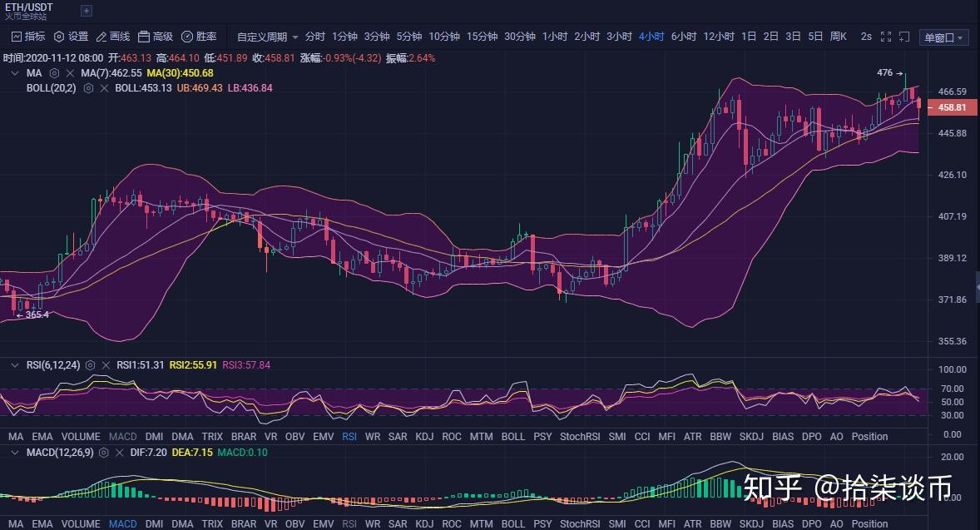980x530 pixels.
Task: Open RSI(6,12,24) settings gear
Action: [x=90, y=365]
